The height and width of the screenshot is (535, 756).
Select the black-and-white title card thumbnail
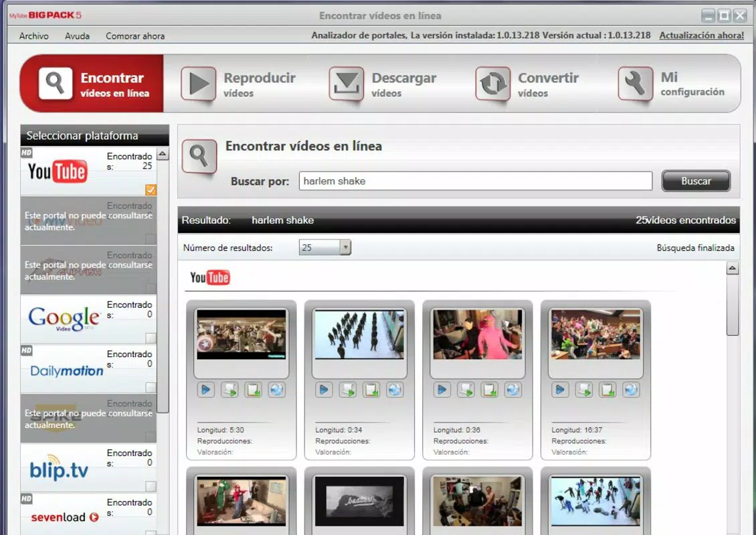(x=359, y=502)
